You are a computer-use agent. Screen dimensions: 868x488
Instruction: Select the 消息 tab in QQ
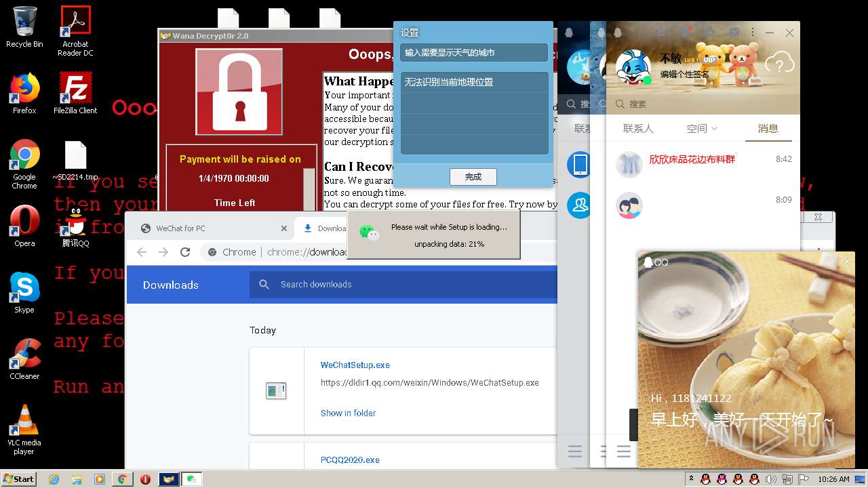(768, 128)
